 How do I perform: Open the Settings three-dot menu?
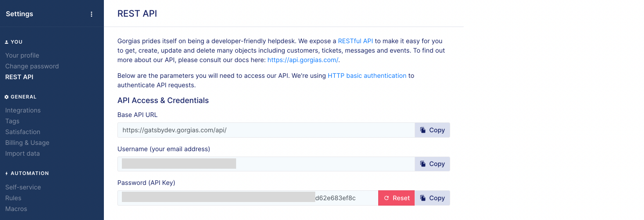pos(92,14)
